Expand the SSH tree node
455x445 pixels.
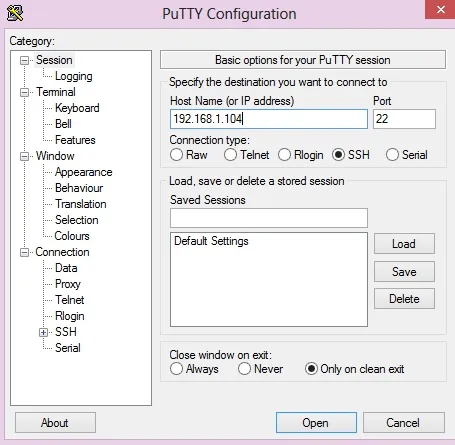43,332
